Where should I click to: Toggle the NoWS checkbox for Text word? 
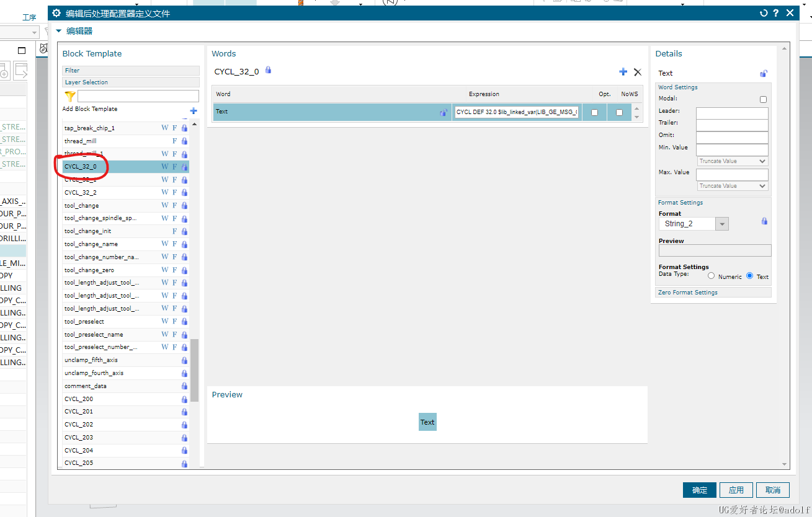pos(619,112)
